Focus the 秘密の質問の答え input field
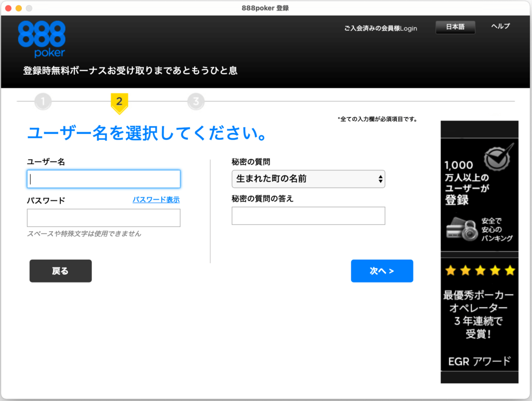This screenshot has height=401, width=532. [x=308, y=216]
